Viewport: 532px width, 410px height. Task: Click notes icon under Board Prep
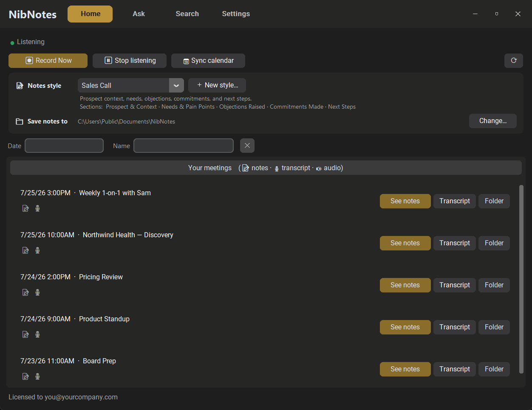[x=25, y=376]
